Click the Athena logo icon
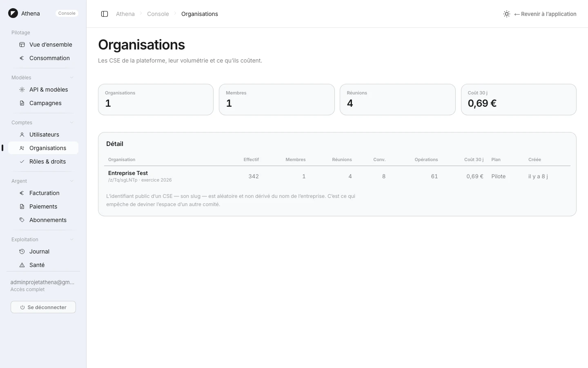 13,13
